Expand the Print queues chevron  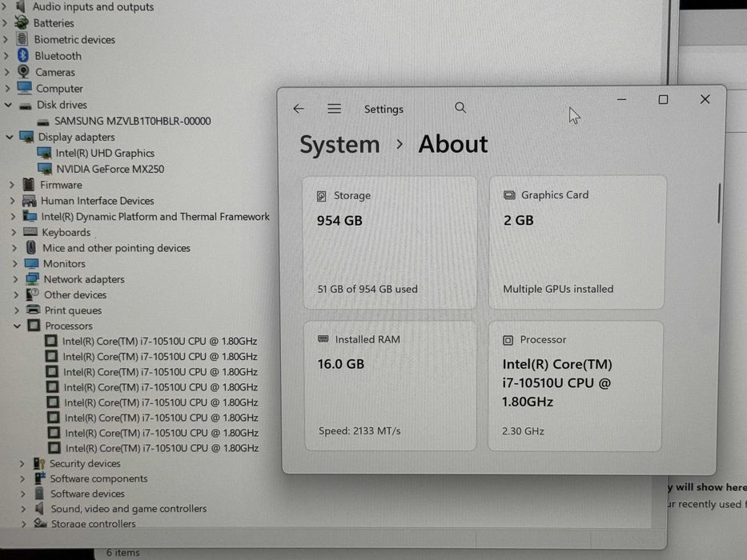pyautogui.click(x=16, y=310)
